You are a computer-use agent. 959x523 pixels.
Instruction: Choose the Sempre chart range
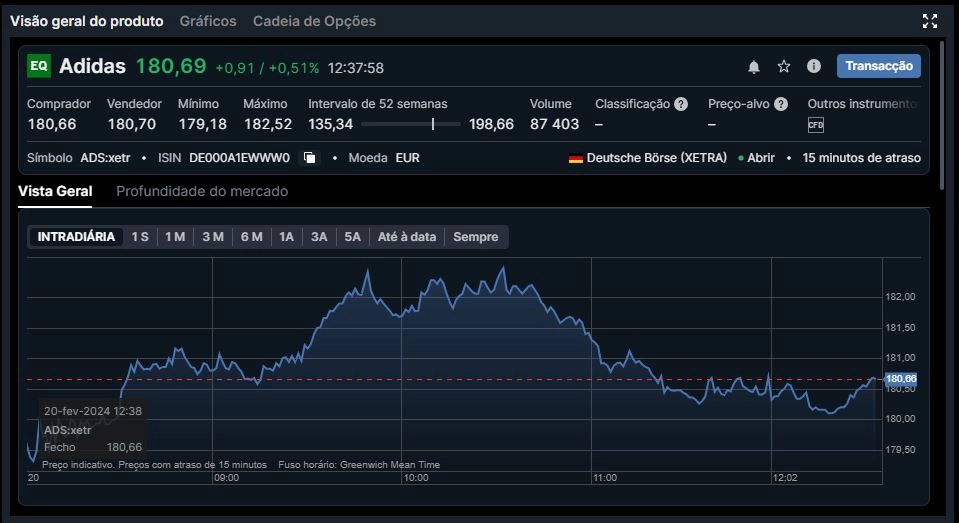pyautogui.click(x=476, y=237)
